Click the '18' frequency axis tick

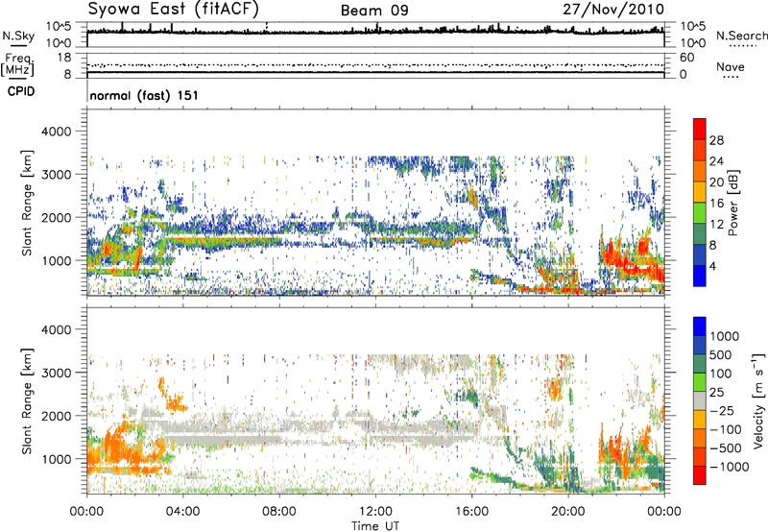[x=64, y=58]
